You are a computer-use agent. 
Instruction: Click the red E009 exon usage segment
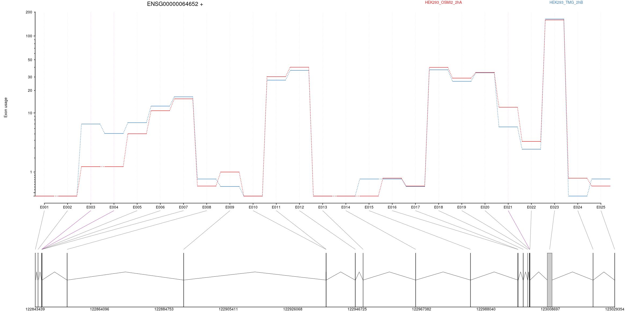point(230,172)
